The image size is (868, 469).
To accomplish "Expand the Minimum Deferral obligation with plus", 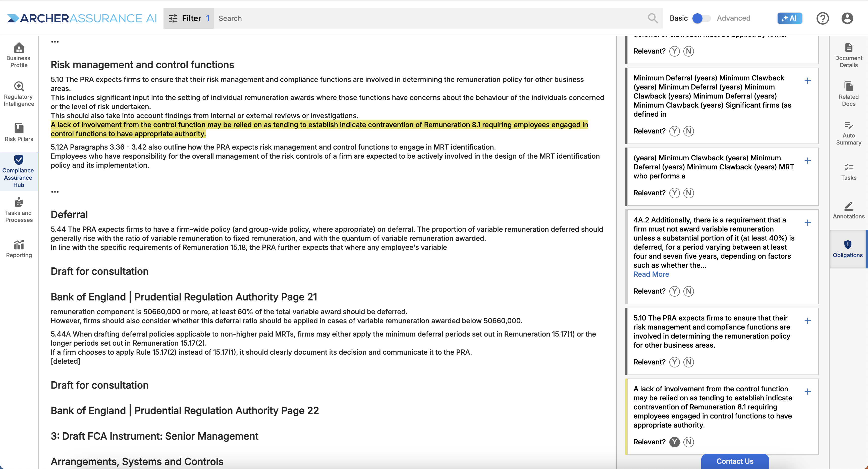I will [807, 81].
